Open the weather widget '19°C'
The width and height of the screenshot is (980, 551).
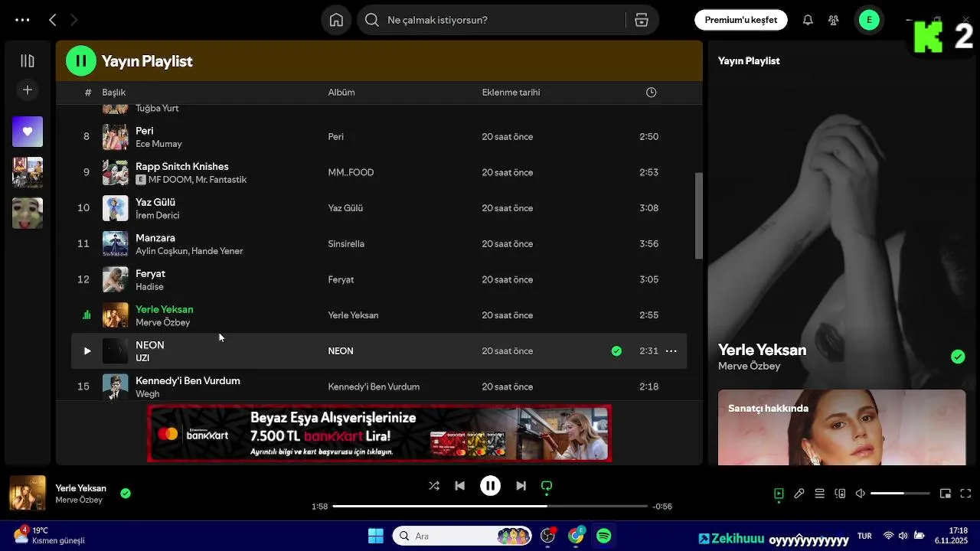(x=50, y=536)
